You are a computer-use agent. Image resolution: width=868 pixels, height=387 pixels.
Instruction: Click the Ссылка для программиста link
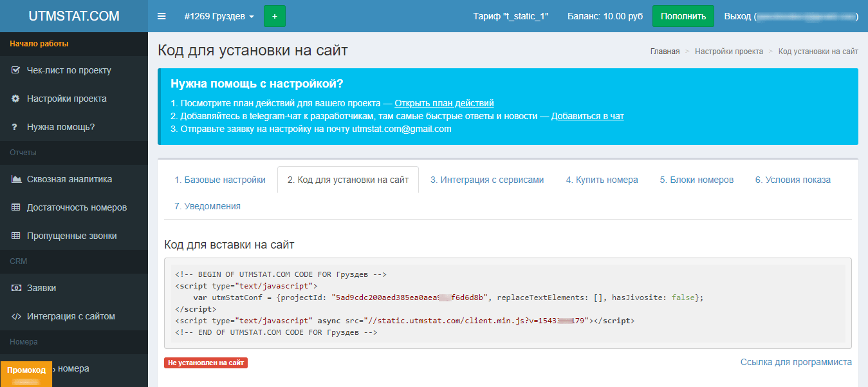(796, 362)
